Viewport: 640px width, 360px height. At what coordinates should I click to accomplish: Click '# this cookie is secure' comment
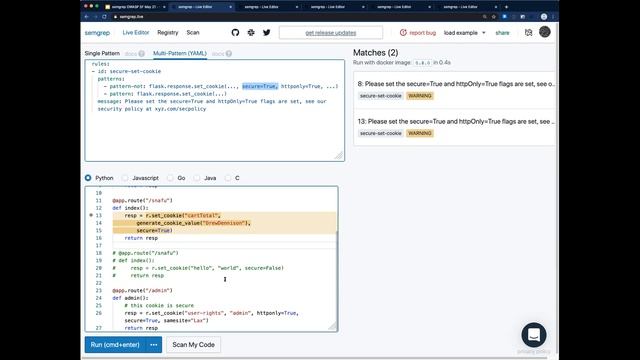tap(159, 306)
